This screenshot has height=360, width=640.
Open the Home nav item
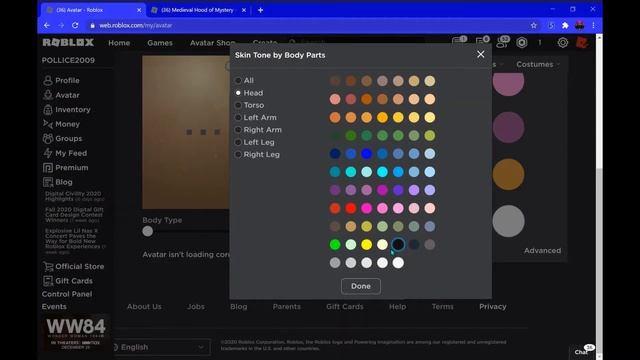pyautogui.click(x=119, y=42)
